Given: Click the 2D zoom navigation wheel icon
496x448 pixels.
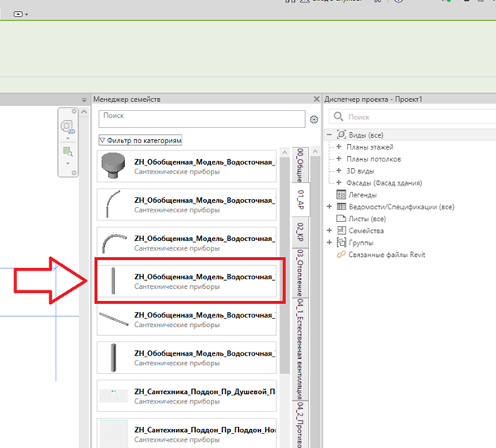Looking at the screenshot, I should 68,127.
